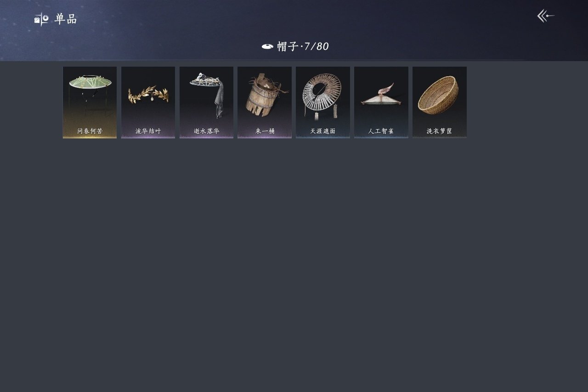Pick the 来一桶 name label
Viewport: 588px width, 392px height.
pyautogui.click(x=265, y=131)
